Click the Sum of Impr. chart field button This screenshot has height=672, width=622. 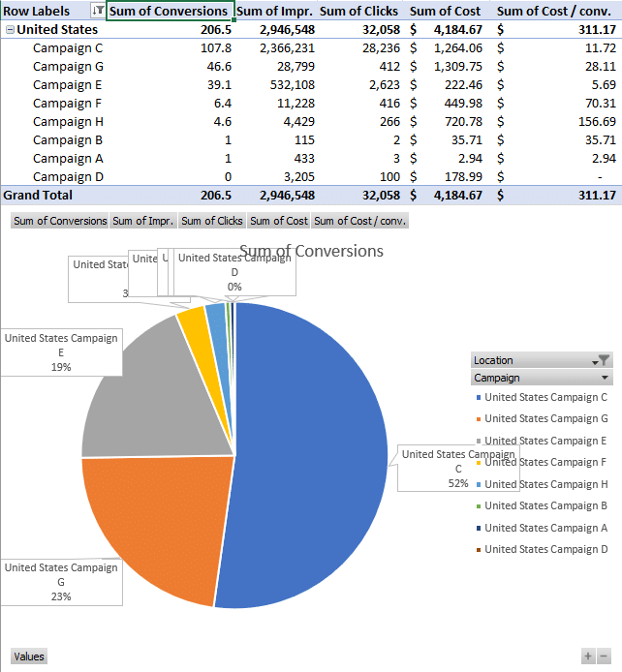(x=143, y=221)
